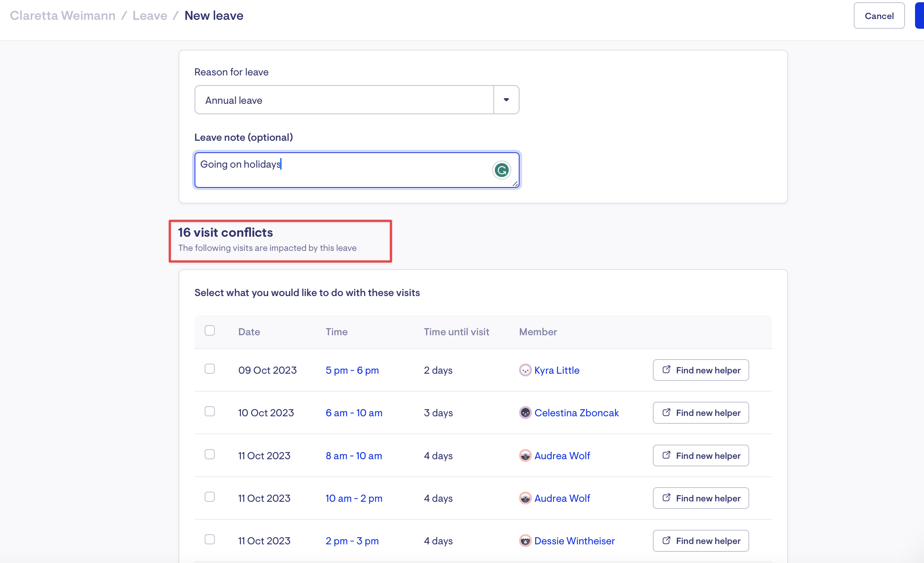Click the Grammarly icon in leave note

point(501,170)
